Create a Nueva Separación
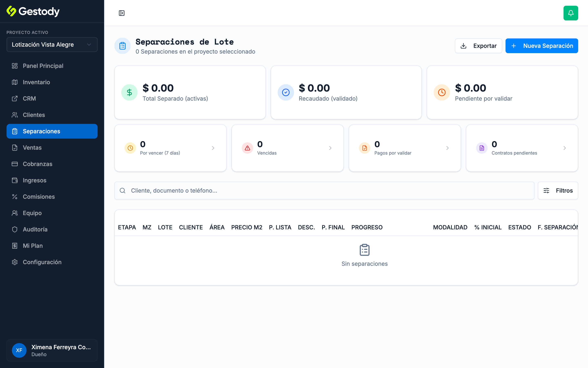The height and width of the screenshot is (368, 588). coord(542,46)
